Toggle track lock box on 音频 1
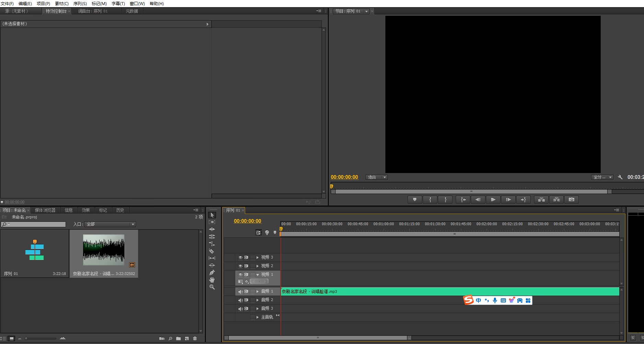 (x=253, y=291)
